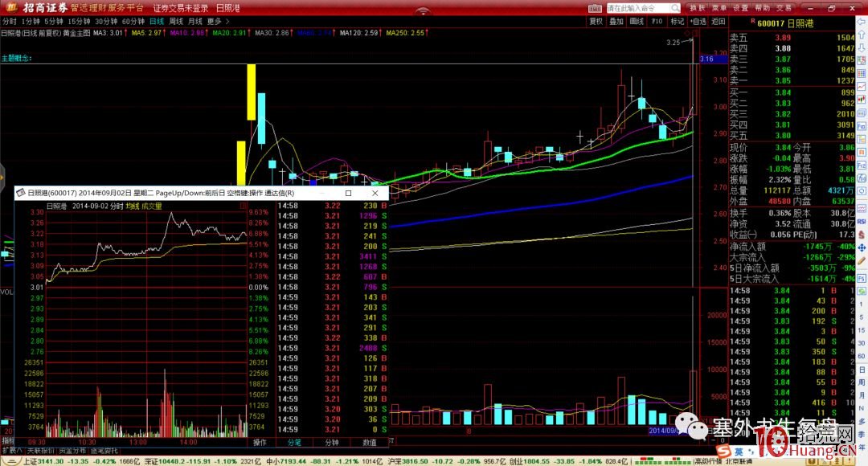868x466 pixels.
Task: Click the 卖五 3.89 order book row
Action: 792,38
